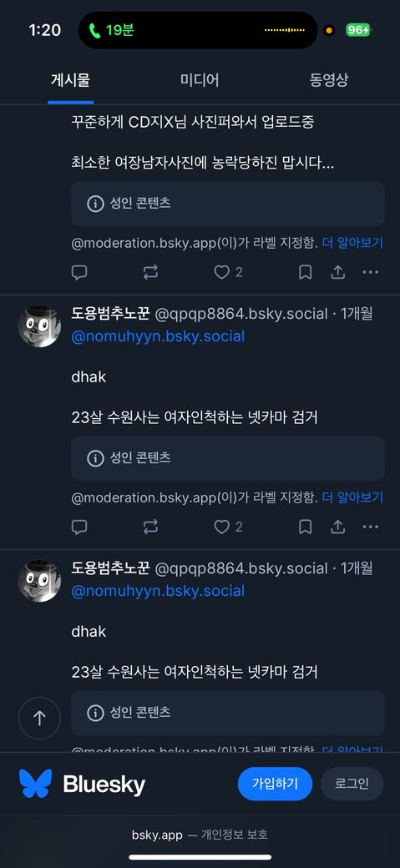Bookmark the second dhak post
Image resolution: width=400 pixels, height=868 pixels.
(x=306, y=527)
